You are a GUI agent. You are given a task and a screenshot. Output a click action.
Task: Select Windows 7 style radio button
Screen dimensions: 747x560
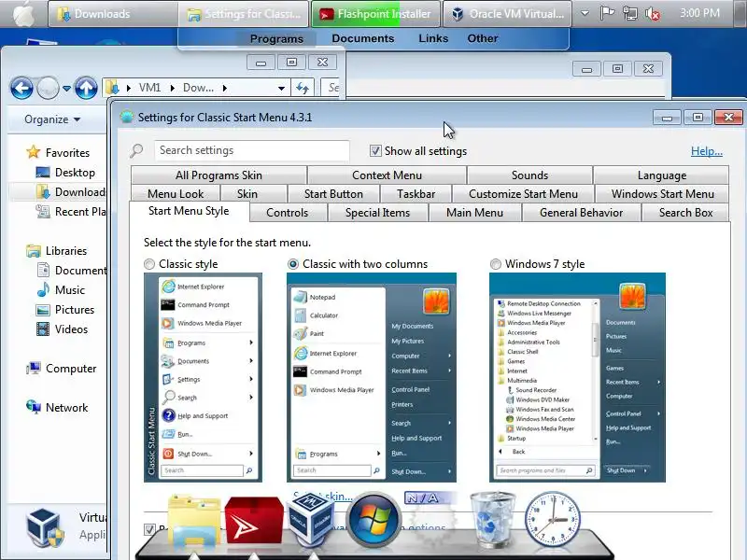(496, 264)
